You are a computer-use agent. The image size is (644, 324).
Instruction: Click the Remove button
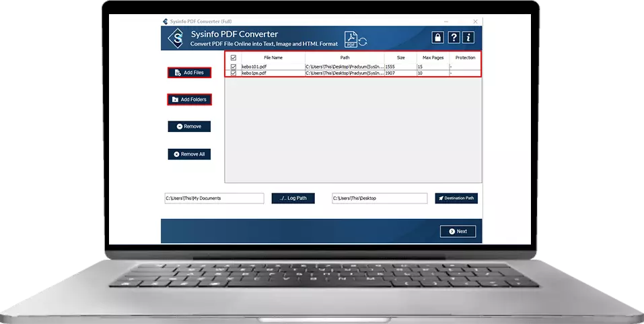click(189, 127)
